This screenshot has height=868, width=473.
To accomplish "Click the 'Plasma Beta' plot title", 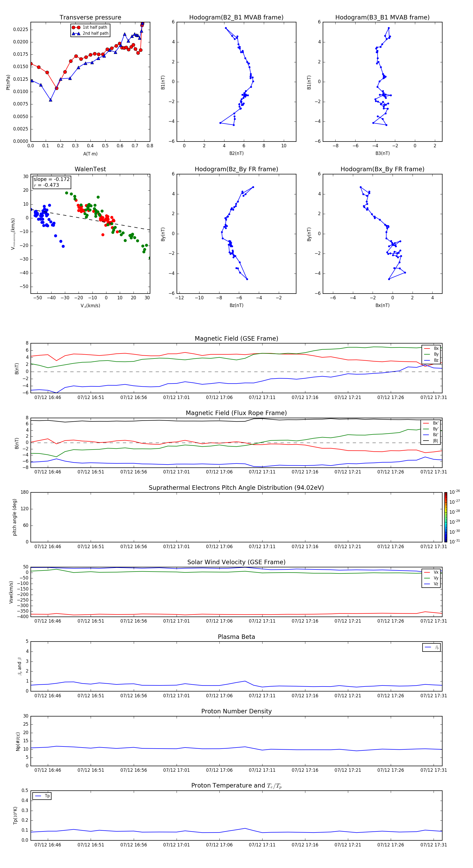I will [236, 637].
